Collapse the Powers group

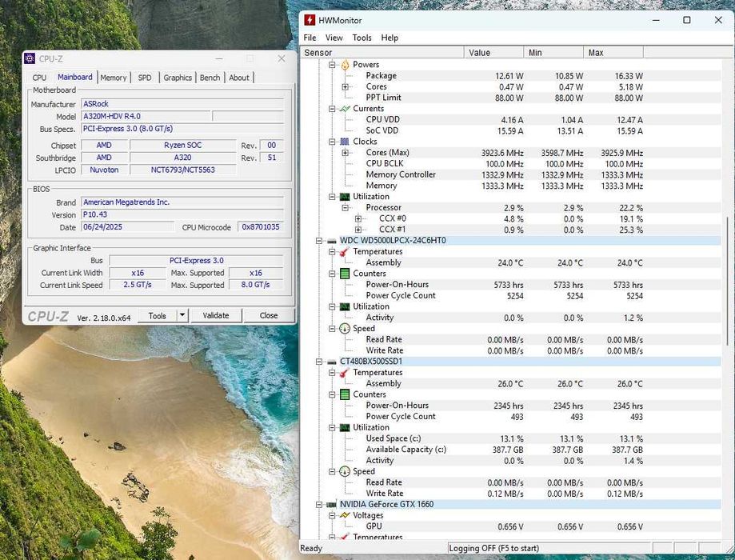pyautogui.click(x=332, y=65)
